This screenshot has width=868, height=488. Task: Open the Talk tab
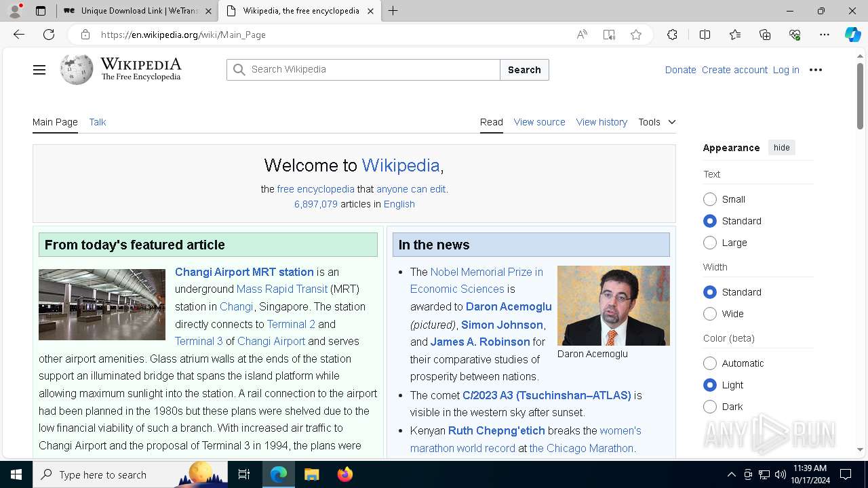tap(98, 122)
